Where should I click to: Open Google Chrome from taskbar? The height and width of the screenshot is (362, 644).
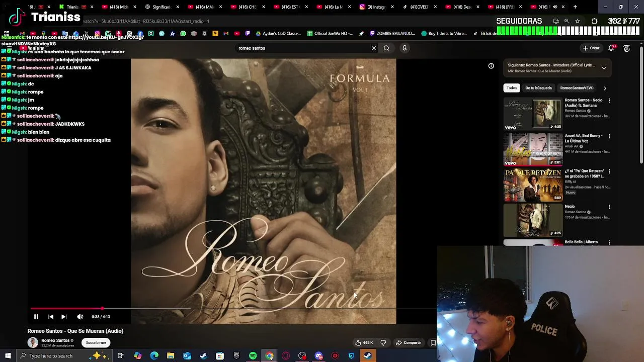(x=269, y=356)
